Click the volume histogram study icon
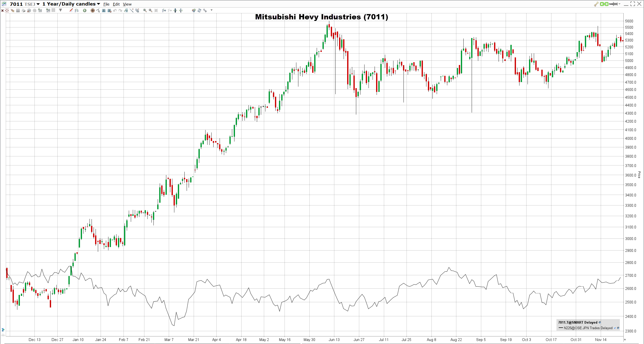 126,10
